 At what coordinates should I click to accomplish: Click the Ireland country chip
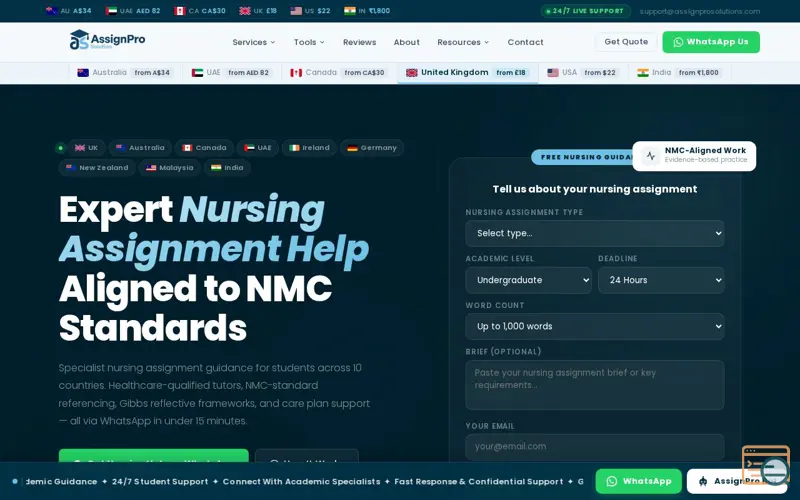[x=309, y=148]
